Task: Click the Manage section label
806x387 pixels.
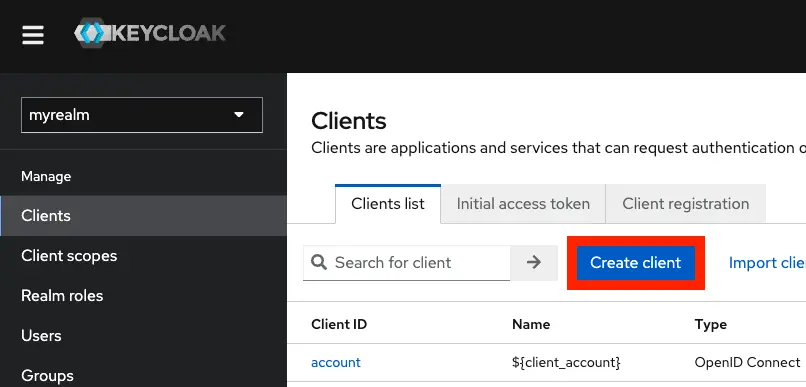Action: (46, 176)
